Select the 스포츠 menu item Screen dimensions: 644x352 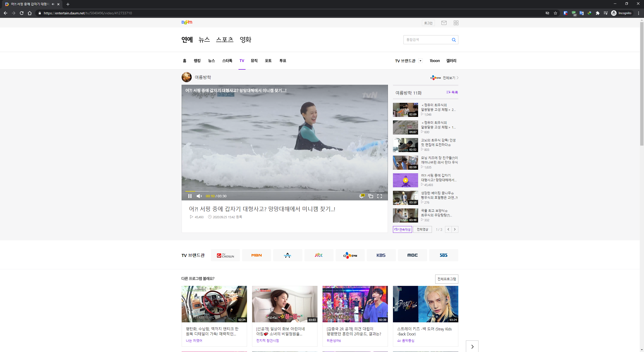tap(225, 39)
